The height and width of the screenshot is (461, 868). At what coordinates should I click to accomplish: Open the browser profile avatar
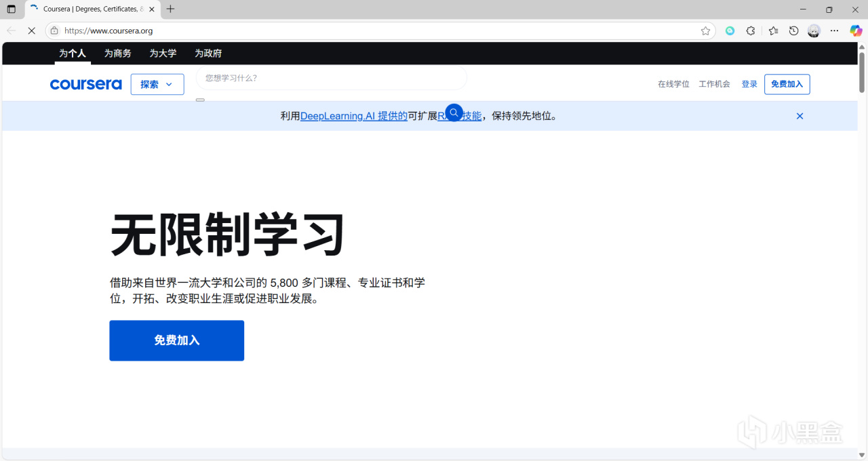click(x=814, y=31)
